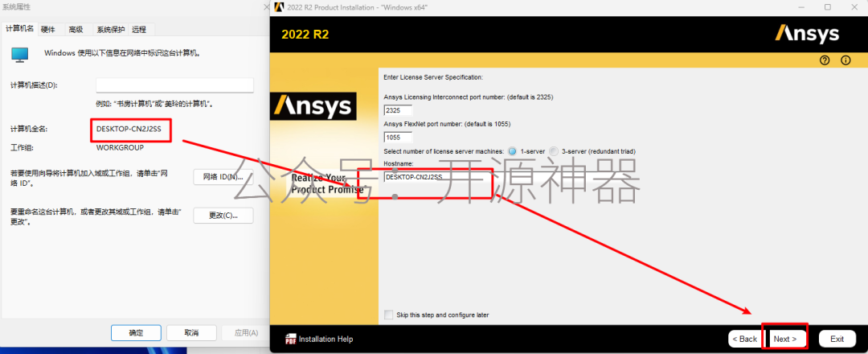
Task: Open the 硬件 tab
Action: (48, 29)
